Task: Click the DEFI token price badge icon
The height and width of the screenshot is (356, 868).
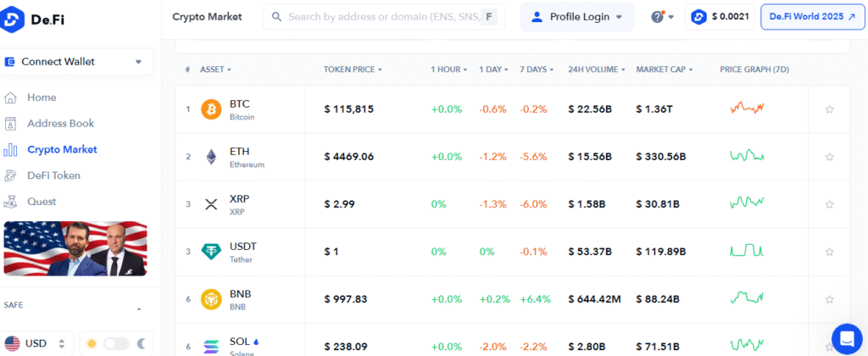Action: [x=699, y=17]
